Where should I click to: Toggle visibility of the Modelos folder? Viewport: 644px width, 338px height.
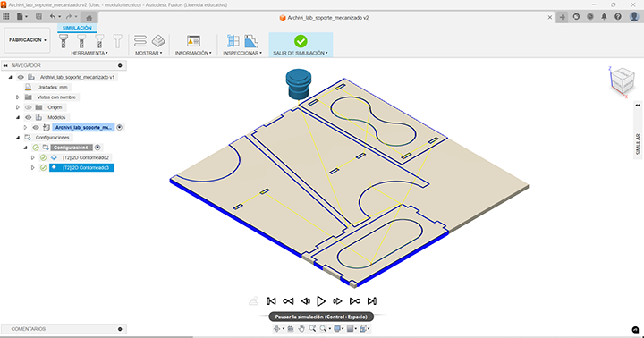click(x=29, y=117)
